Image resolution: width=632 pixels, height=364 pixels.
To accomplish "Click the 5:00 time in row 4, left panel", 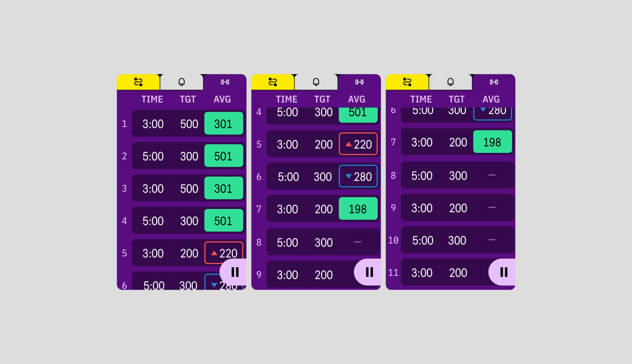I will coord(153,221).
